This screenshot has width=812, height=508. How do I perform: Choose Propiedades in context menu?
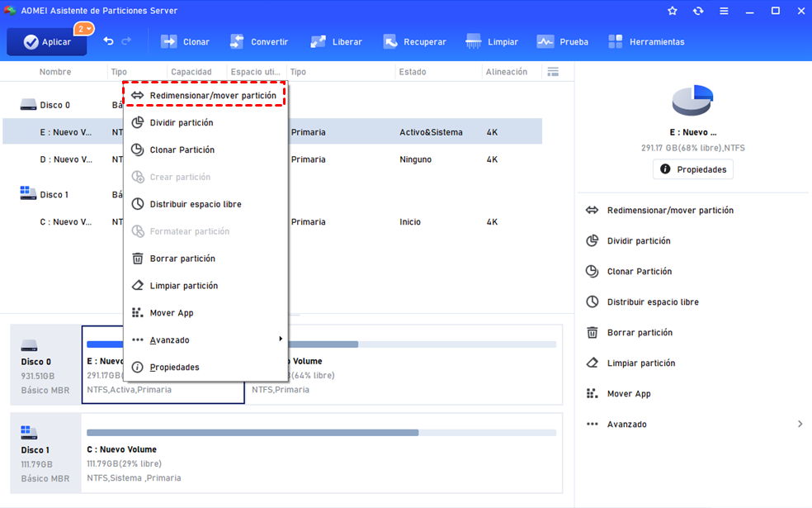click(205, 367)
